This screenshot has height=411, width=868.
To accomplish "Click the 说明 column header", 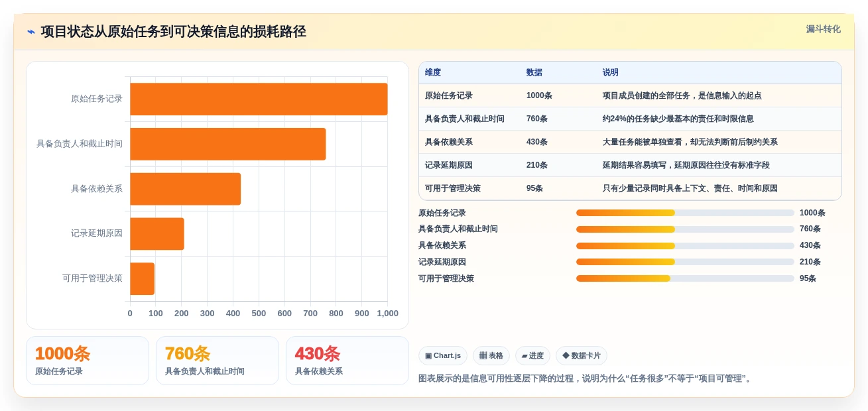I will pyautogui.click(x=611, y=72).
